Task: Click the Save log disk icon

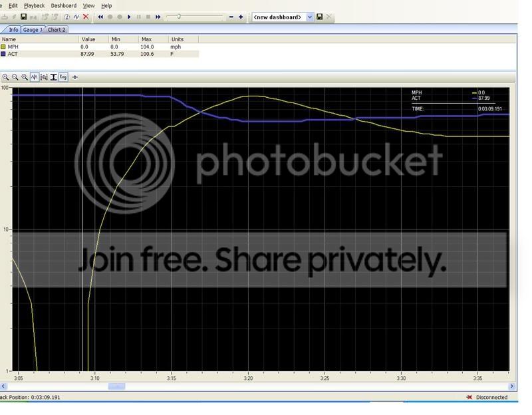Action: click(x=23, y=17)
